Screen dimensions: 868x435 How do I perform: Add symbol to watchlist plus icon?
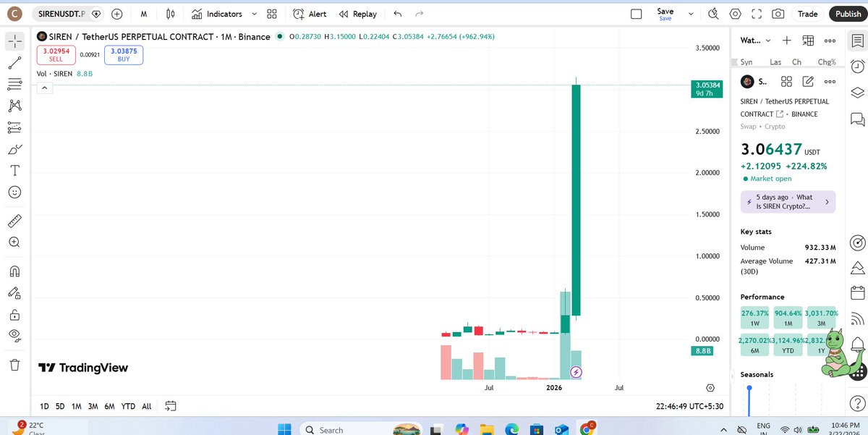point(787,41)
